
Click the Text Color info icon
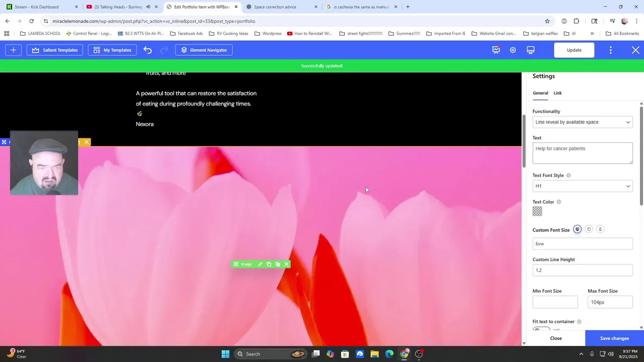pyautogui.click(x=558, y=202)
